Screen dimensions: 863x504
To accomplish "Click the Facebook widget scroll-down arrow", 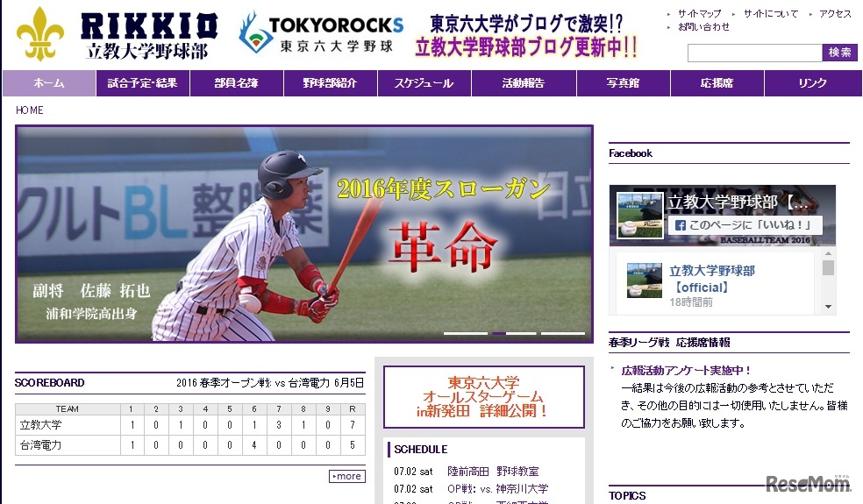I will [x=828, y=307].
